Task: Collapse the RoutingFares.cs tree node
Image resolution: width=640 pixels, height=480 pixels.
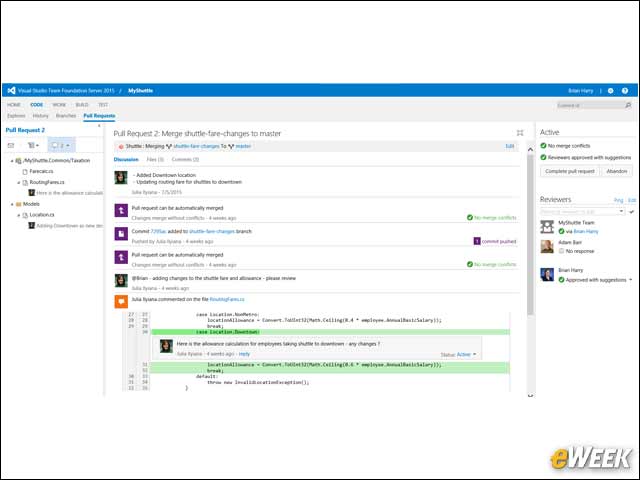Action: (x=18, y=182)
